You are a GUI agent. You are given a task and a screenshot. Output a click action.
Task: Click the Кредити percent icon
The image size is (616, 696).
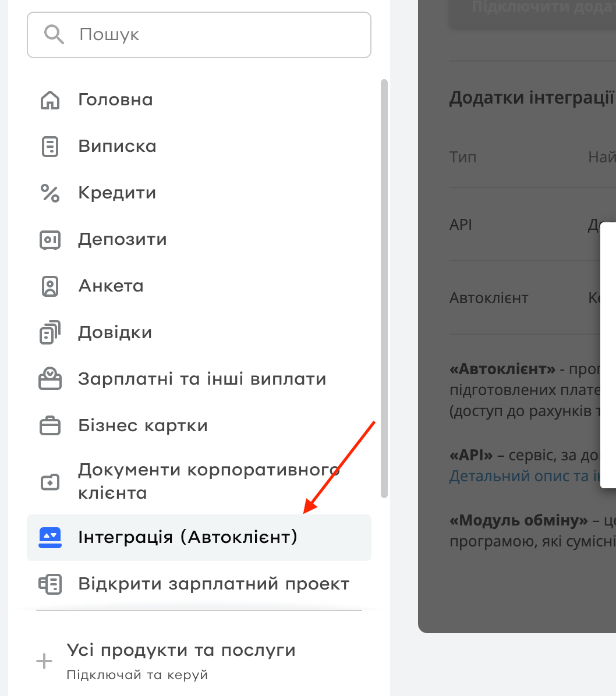49,193
